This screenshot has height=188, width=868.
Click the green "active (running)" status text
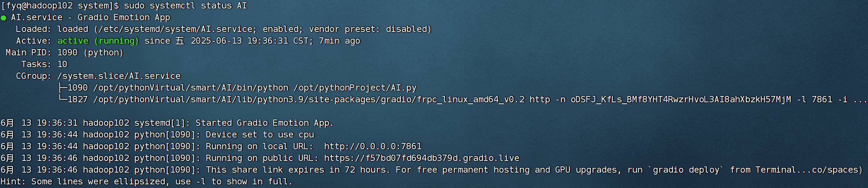tap(98, 41)
